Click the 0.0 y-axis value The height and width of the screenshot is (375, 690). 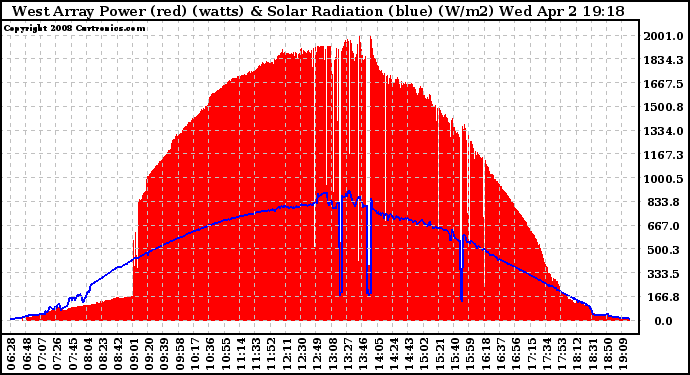click(663, 321)
